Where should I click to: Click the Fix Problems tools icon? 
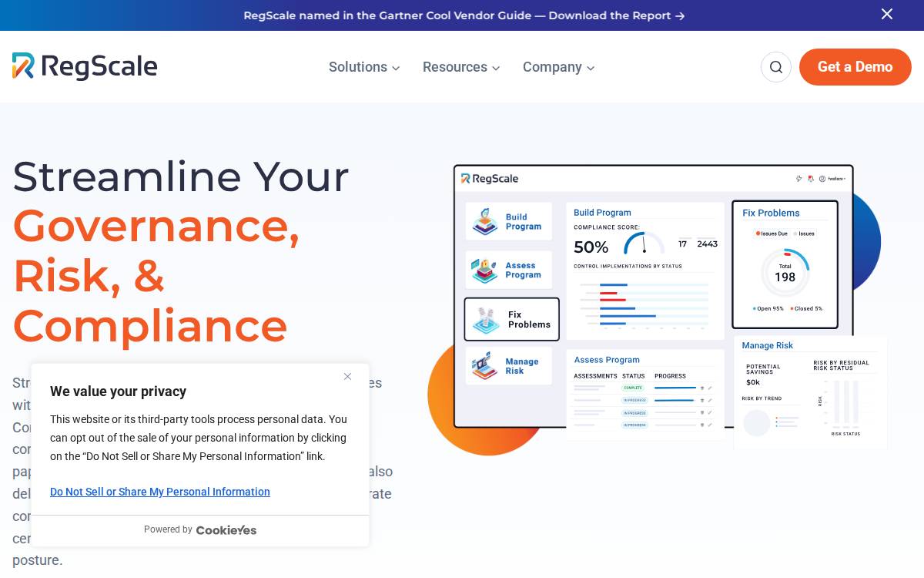(487, 320)
